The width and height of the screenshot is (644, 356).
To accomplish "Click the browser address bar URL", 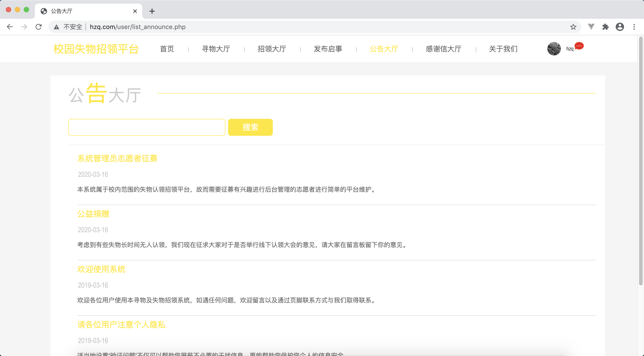I will pos(138,27).
